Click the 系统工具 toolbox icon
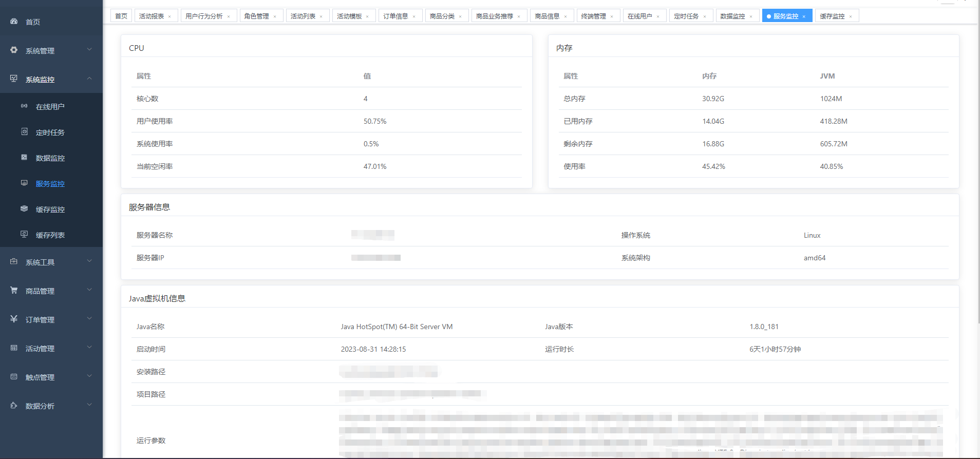Screen dimensions: 980x459 pyautogui.click(x=14, y=262)
